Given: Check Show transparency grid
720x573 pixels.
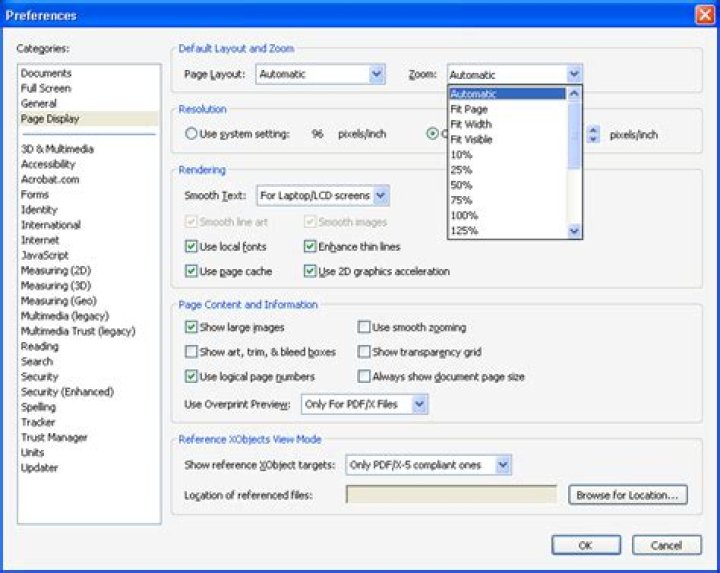Looking at the screenshot, I should coord(364,352).
